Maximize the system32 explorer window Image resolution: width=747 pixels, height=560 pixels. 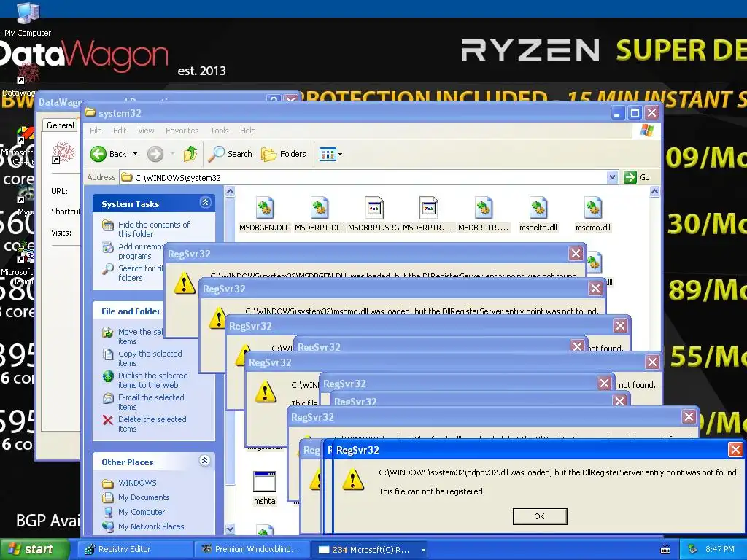pos(635,113)
